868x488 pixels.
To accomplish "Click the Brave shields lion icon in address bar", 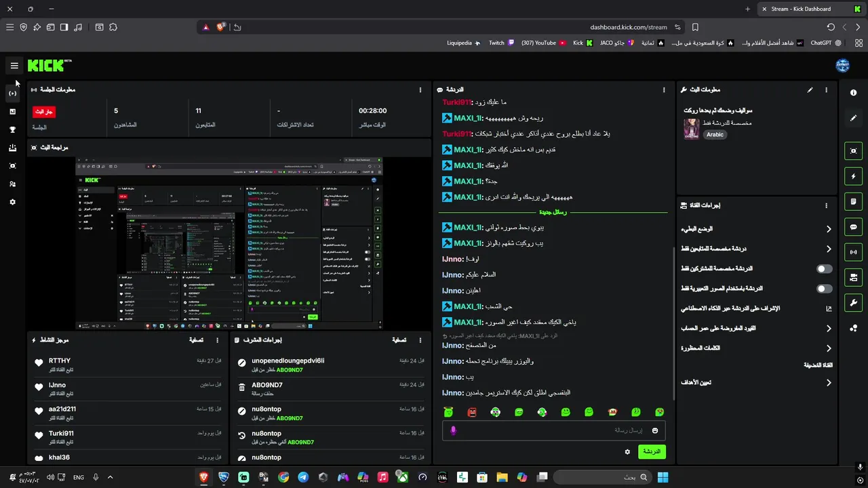I will coord(221,27).
